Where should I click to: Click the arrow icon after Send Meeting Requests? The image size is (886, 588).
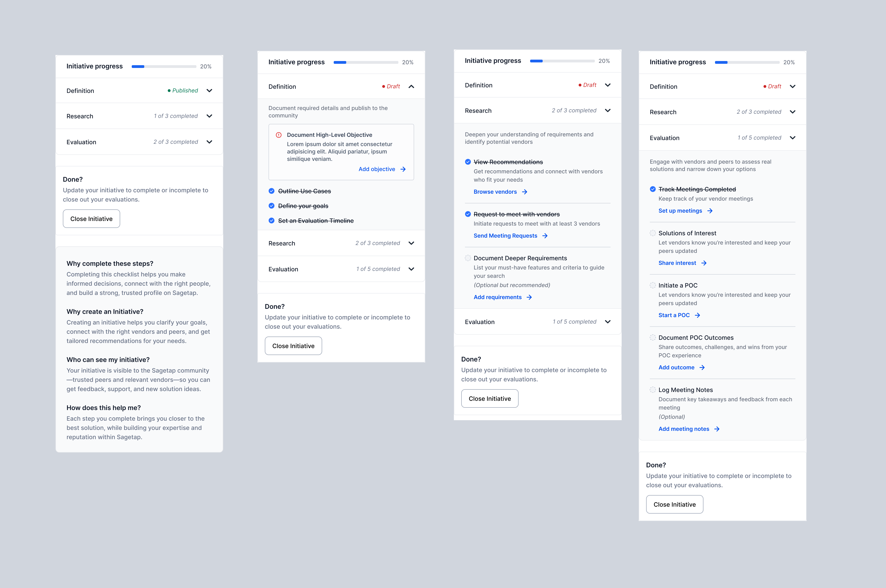pos(545,236)
